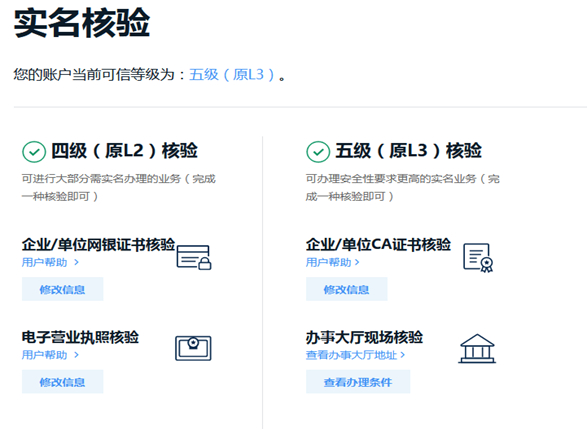
Task: Click chevron after 用户帮助 under 电子营业执照核验
Action: pos(76,355)
